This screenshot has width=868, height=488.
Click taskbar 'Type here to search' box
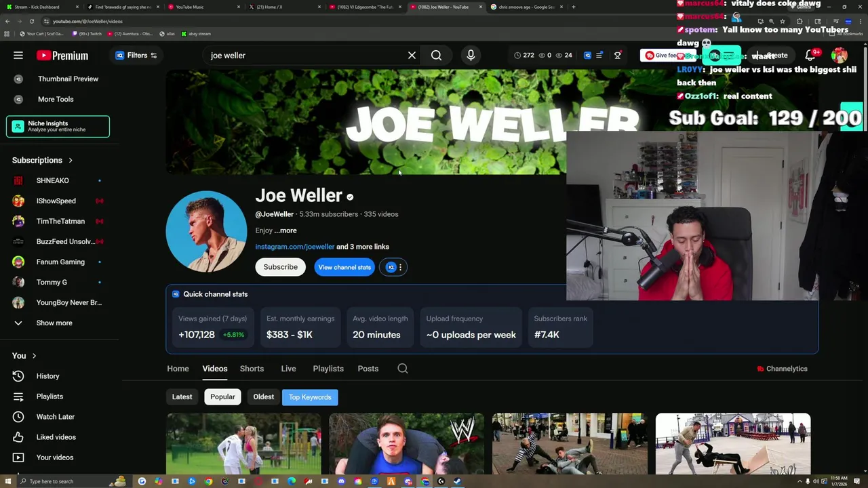click(x=75, y=481)
